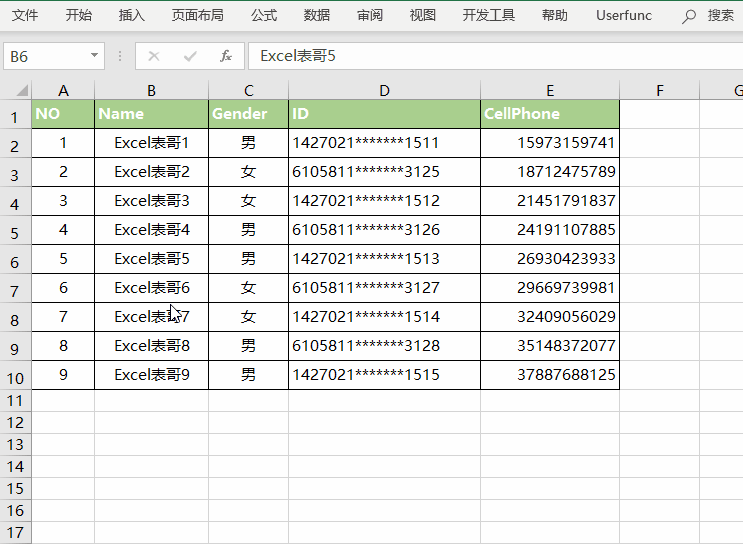Select cell containing Excel表哥4
Screen dimensions: 743x544
pos(152,230)
